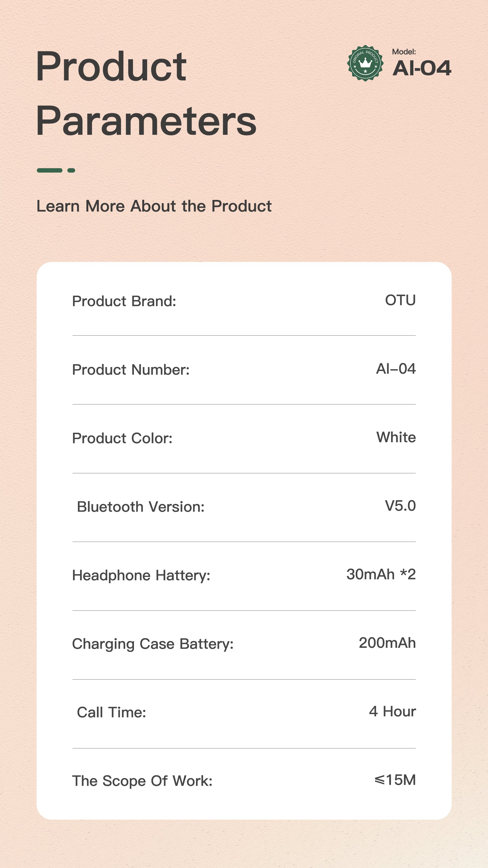Select the 'Product Color:' label
The height and width of the screenshot is (868, 488).
122,438
